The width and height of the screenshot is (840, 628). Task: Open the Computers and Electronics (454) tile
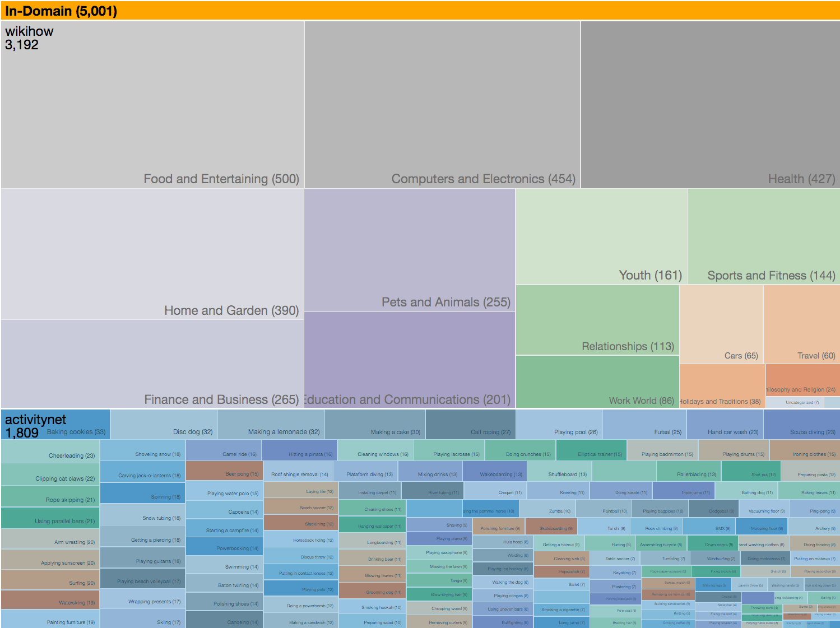pyautogui.click(x=442, y=105)
